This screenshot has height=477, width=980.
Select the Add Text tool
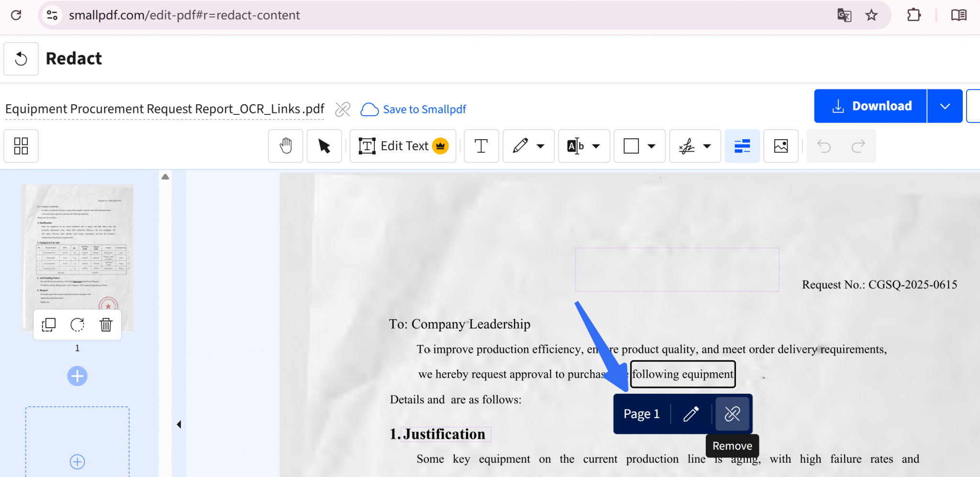tap(481, 146)
